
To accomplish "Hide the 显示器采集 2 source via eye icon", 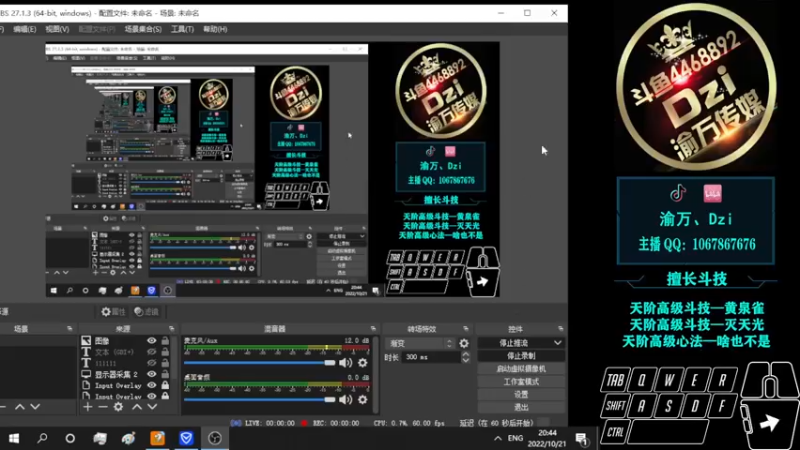I will pyautogui.click(x=152, y=374).
